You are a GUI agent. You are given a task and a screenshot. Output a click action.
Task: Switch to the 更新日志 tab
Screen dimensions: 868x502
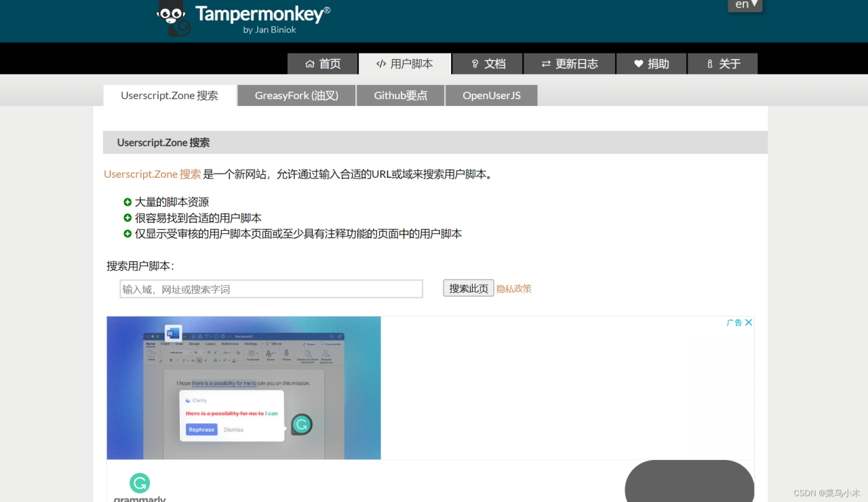pyautogui.click(x=570, y=64)
